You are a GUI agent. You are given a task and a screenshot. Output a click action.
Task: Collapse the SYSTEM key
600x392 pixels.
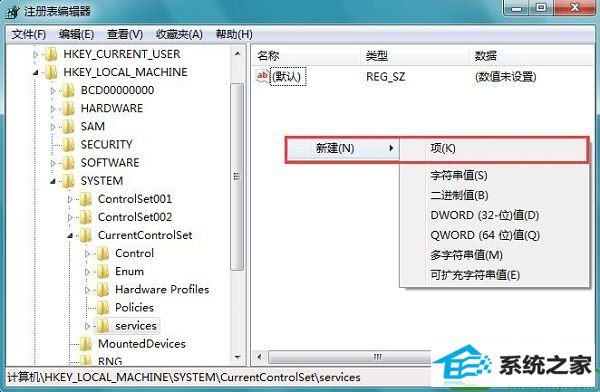pos(53,181)
